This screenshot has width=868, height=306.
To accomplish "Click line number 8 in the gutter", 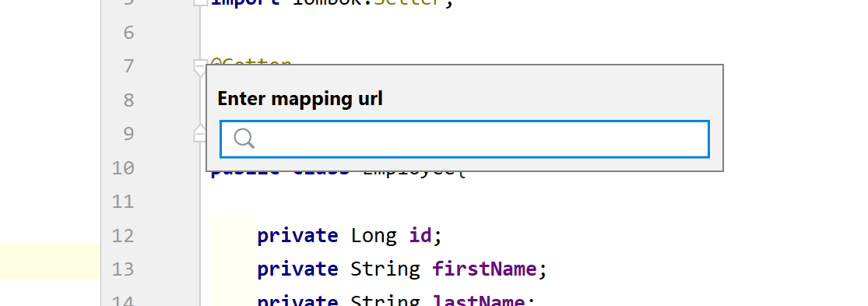I will 128,100.
